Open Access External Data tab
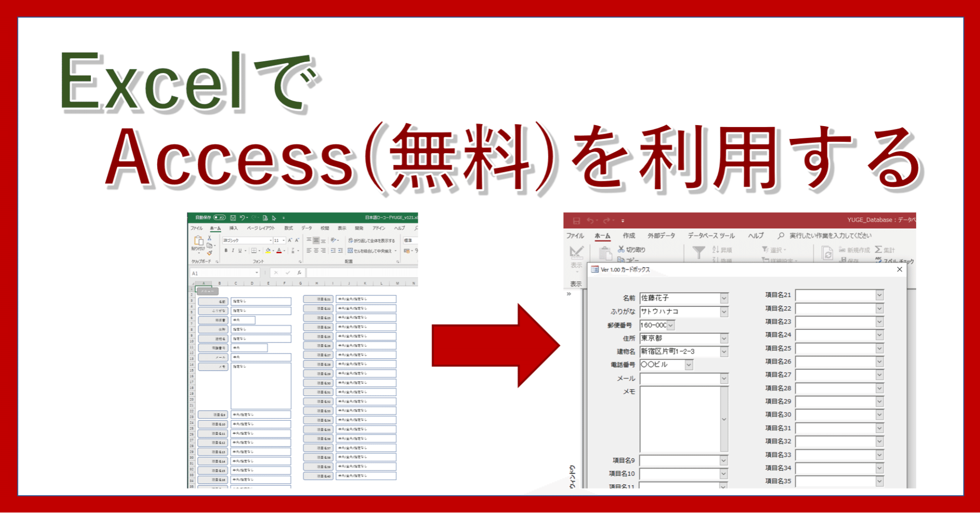 (661, 235)
